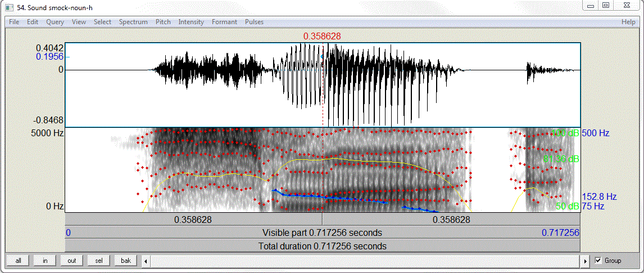
Task: Click the red cursor time 0.358628 label
Action: [x=322, y=36]
